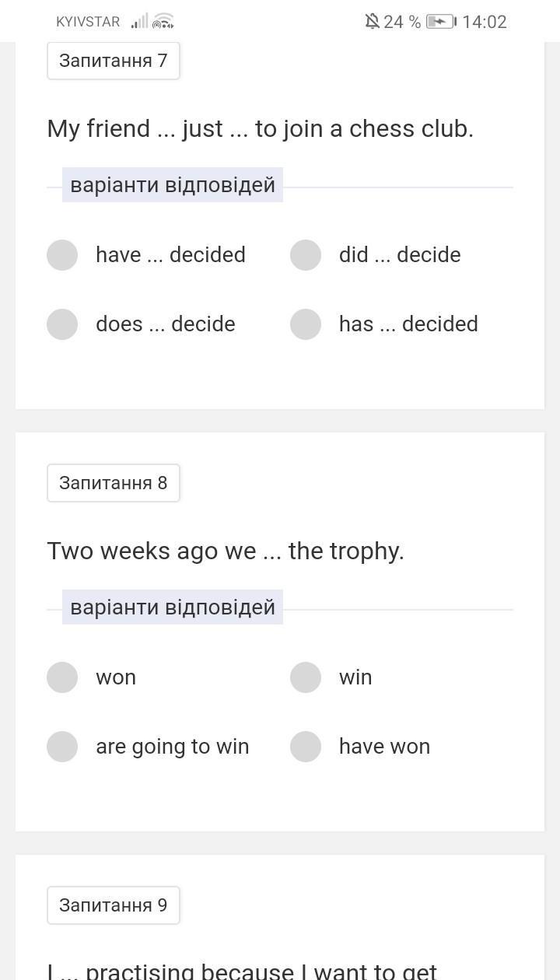This screenshot has width=560, height=980.
Task: Tap the trophy question sentence
Action: pos(226,551)
